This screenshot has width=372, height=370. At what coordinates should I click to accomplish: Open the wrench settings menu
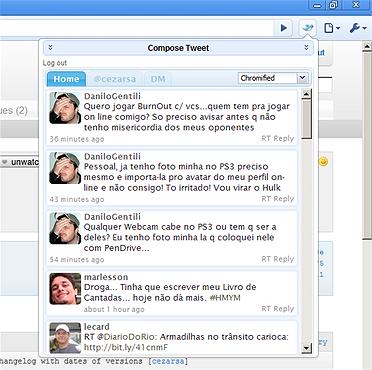click(x=358, y=28)
